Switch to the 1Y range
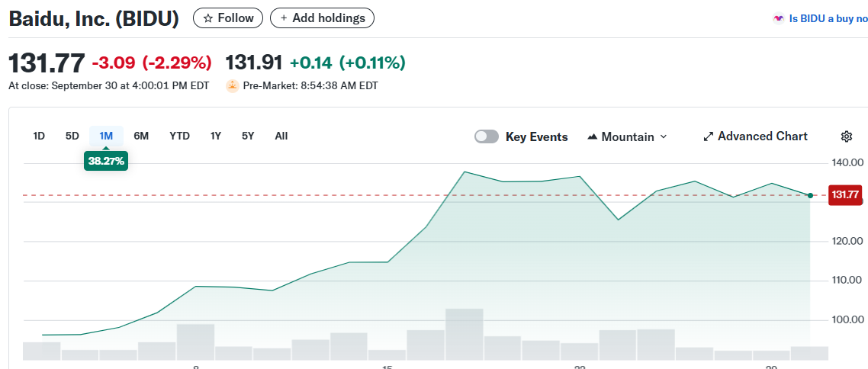The height and width of the screenshot is (369, 868). pyautogui.click(x=216, y=136)
